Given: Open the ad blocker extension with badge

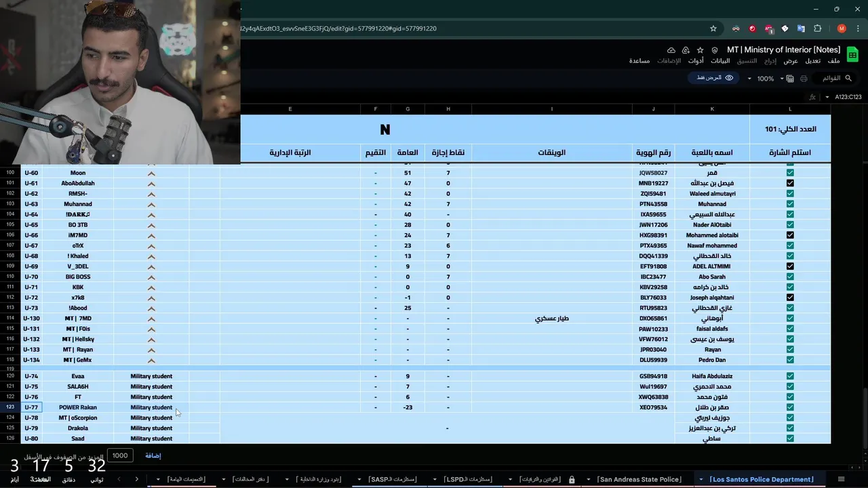Looking at the screenshot, I should pyautogui.click(x=768, y=28).
